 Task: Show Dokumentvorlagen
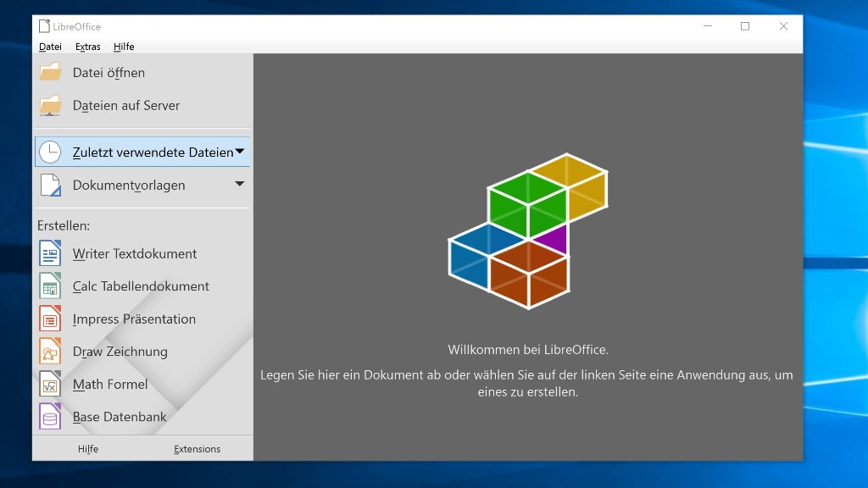click(x=142, y=185)
